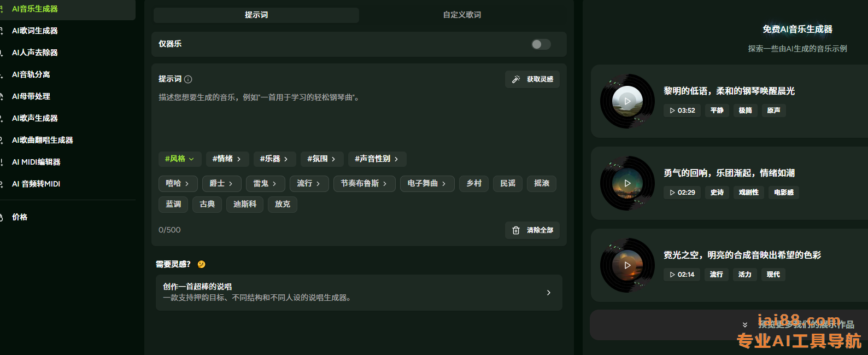Viewport: 868px width, 355px height.
Task: Click the prompt description text area
Action: click(359, 118)
